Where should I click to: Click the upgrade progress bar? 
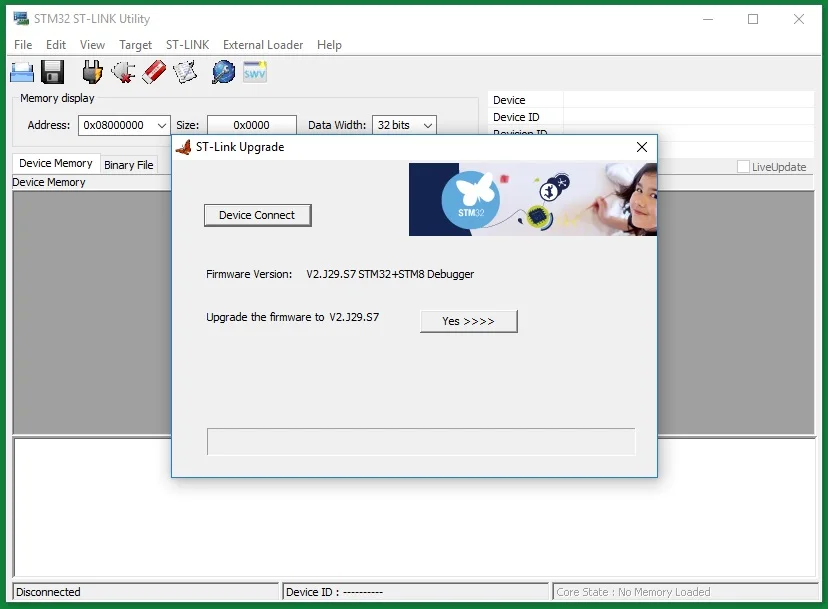(421, 442)
